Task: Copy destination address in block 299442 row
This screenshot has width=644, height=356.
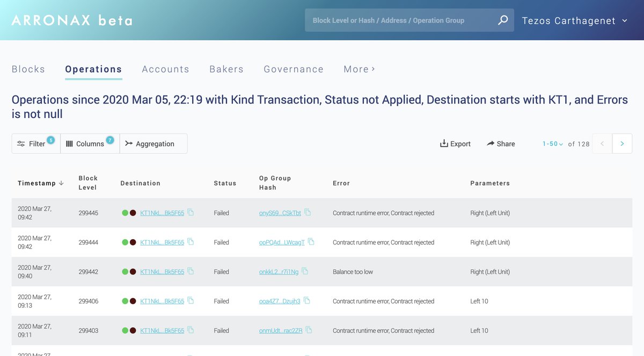Action: click(x=191, y=271)
